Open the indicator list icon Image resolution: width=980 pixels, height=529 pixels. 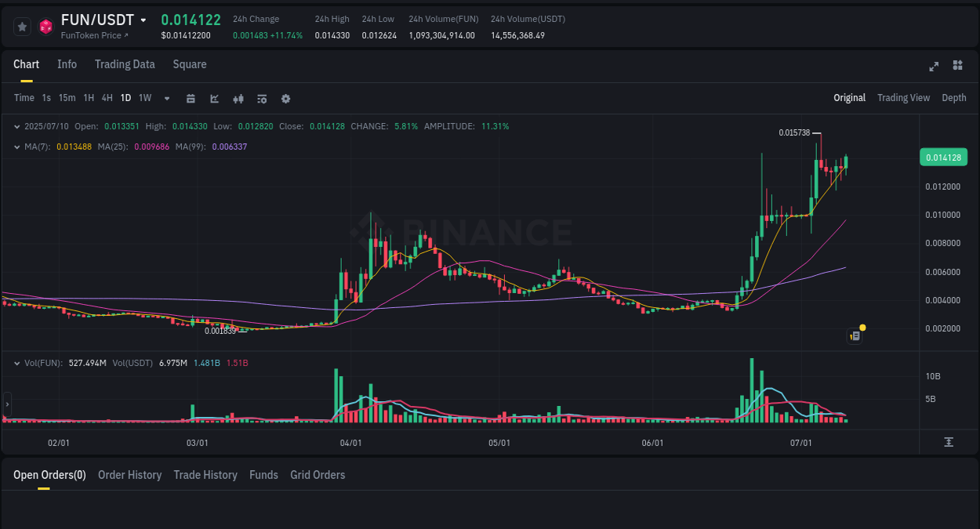coord(261,98)
